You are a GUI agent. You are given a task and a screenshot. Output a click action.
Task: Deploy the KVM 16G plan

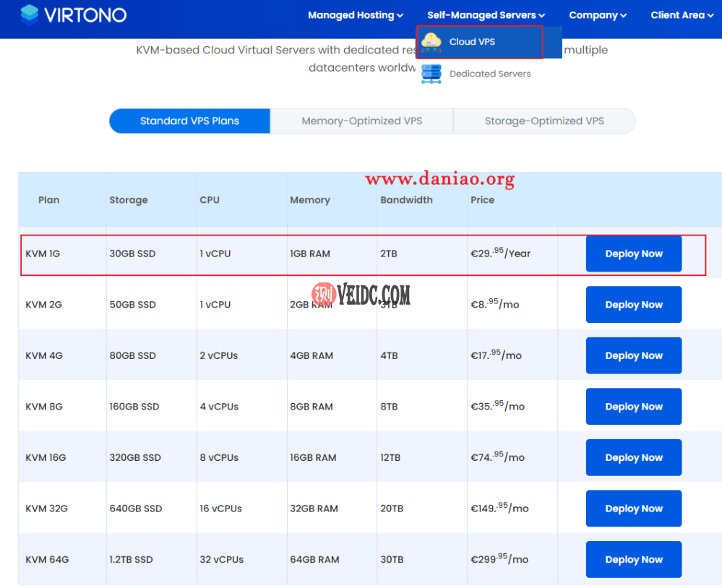tap(633, 457)
